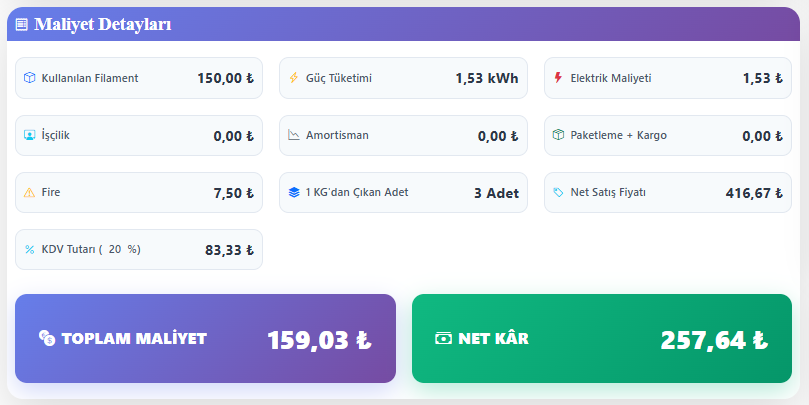Click the percent icon beside KDV Tutarı
The width and height of the screenshot is (809, 405).
tap(29, 249)
